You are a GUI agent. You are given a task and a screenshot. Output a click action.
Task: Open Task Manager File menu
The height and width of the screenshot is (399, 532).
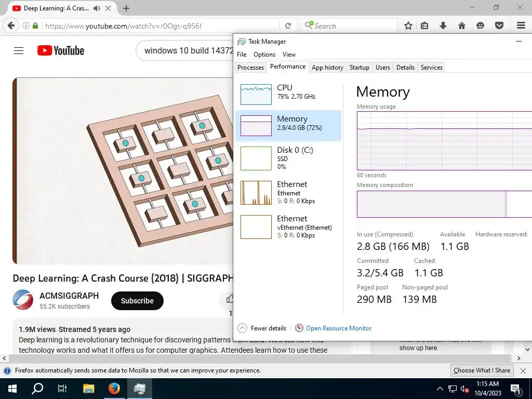tap(242, 54)
